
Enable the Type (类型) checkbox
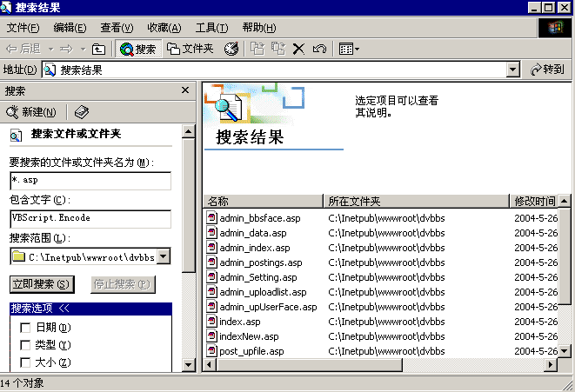25,345
